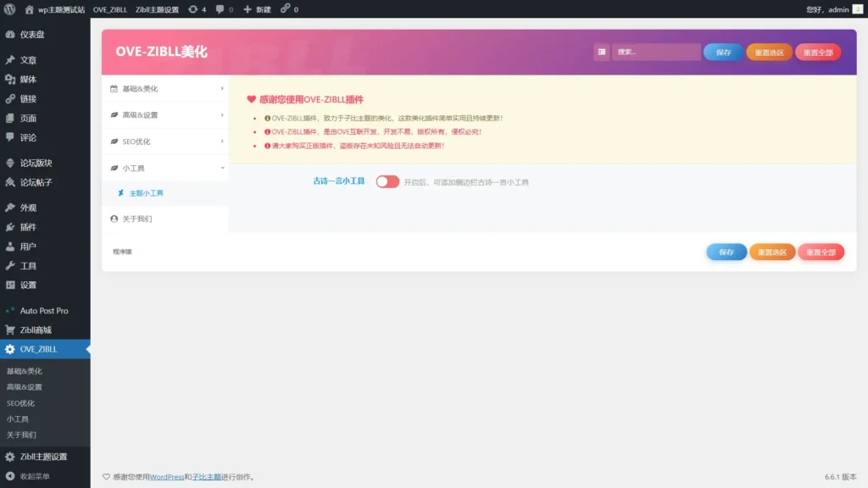Screen dimensions: 868x488
Task: Click the top 保存 button in header
Action: (723, 52)
